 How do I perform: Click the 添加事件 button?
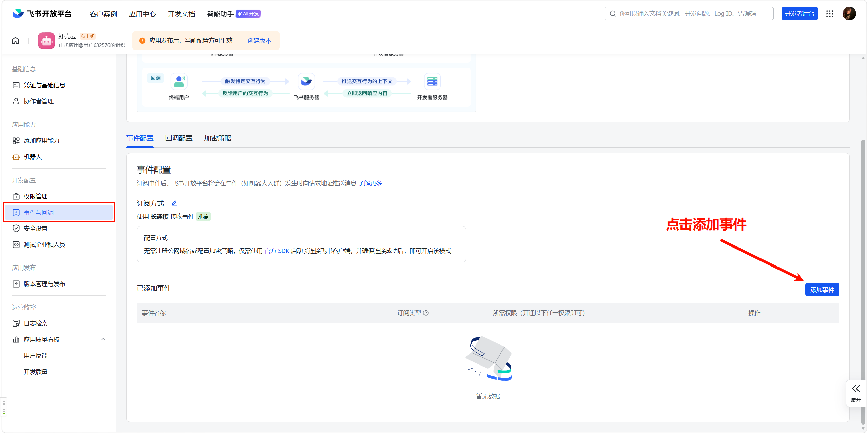tap(822, 290)
